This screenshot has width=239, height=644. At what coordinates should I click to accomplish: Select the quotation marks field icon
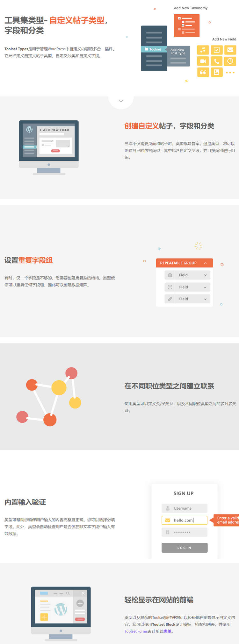(x=203, y=72)
